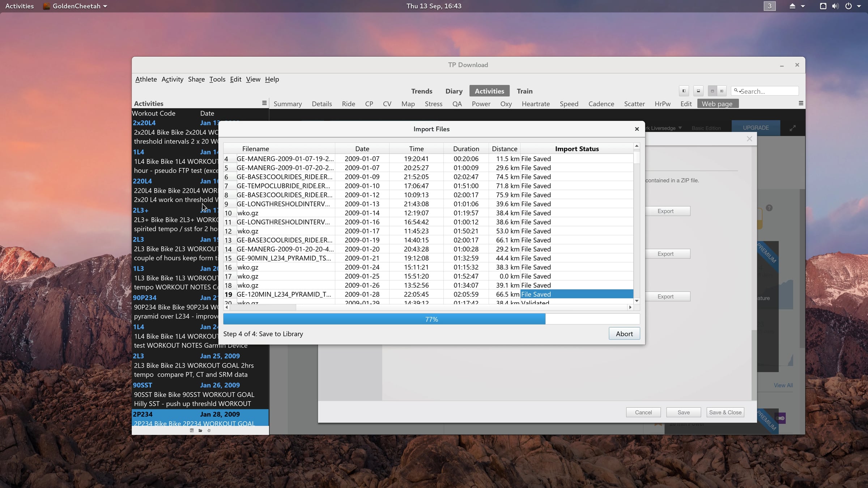Click the Save & Close button
The image size is (868, 488).
click(x=725, y=412)
